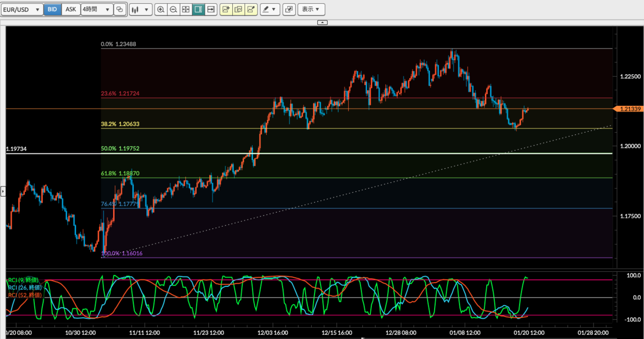
Task: Select the 50.0% 1.19752 Fibonacci label
Action: pyautogui.click(x=120, y=149)
